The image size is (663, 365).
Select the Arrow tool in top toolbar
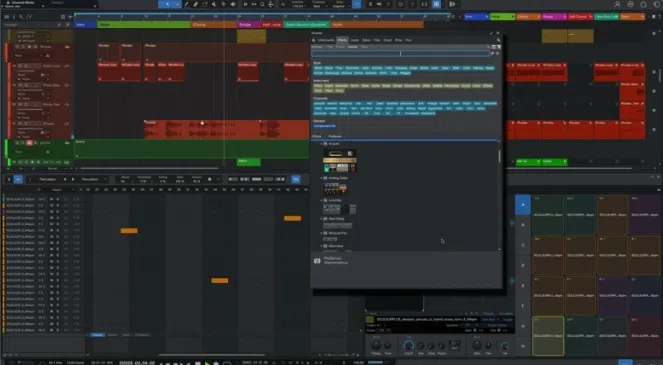point(167,4)
